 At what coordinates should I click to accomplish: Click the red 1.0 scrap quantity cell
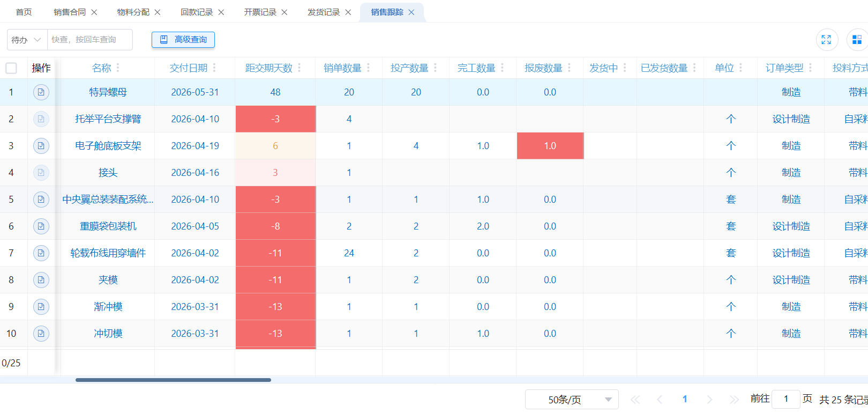point(550,146)
